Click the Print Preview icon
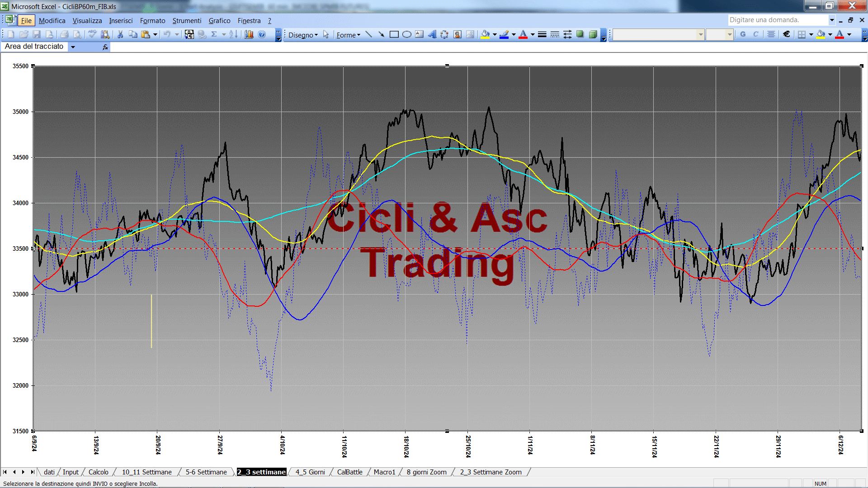Viewport: 868px width, 488px height. coord(77,34)
